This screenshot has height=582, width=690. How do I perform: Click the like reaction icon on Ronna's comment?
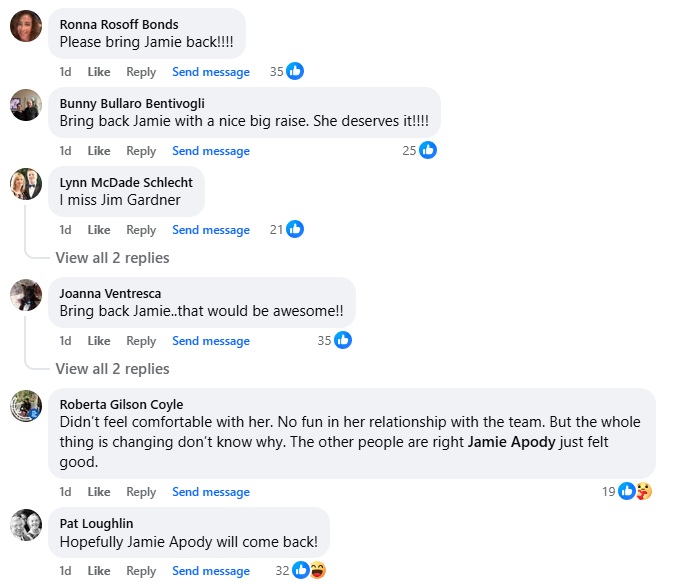click(x=295, y=71)
